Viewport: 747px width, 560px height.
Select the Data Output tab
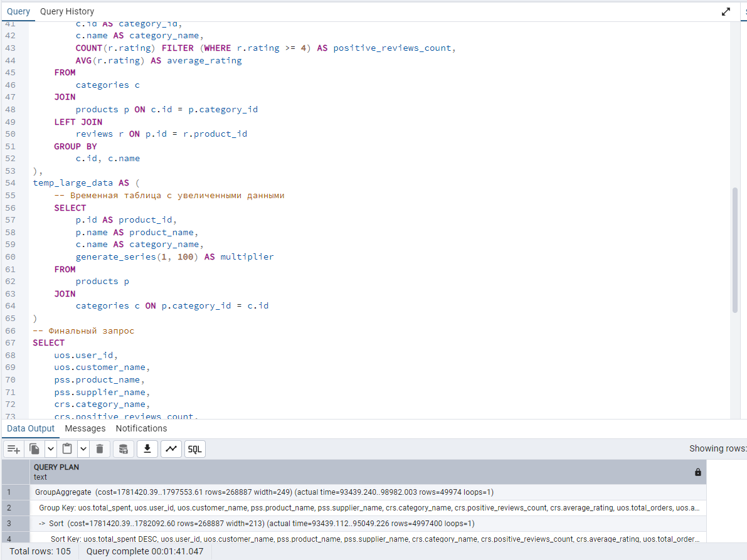click(x=31, y=428)
